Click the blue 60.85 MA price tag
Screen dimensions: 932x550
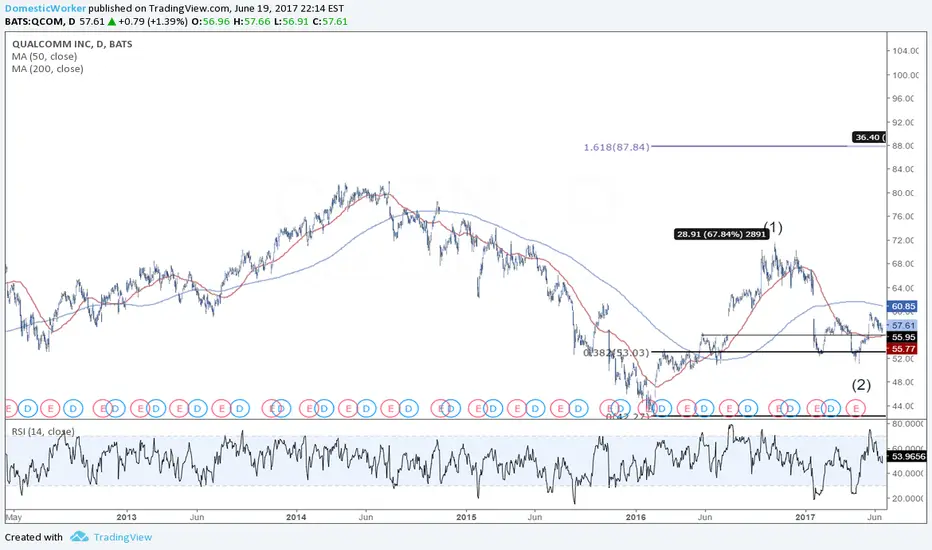click(x=903, y=307)
